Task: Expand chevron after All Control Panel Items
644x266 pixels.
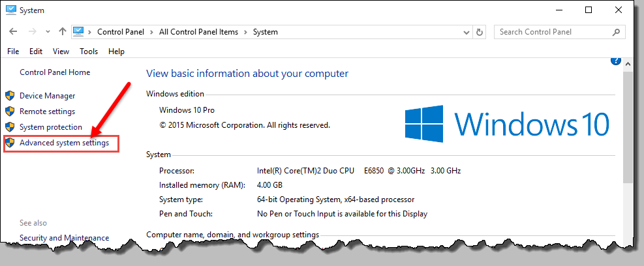Action: tap(245, 32)
